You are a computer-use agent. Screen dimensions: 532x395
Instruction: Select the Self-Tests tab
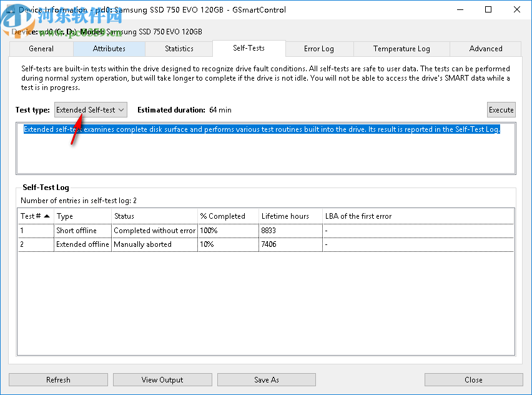pyautogui.click(x=249, y=48)
